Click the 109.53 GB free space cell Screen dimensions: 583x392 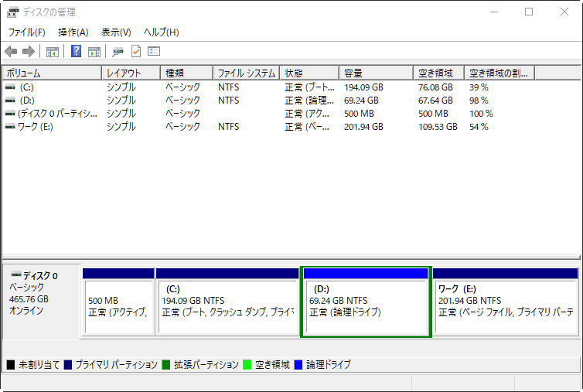438,127
